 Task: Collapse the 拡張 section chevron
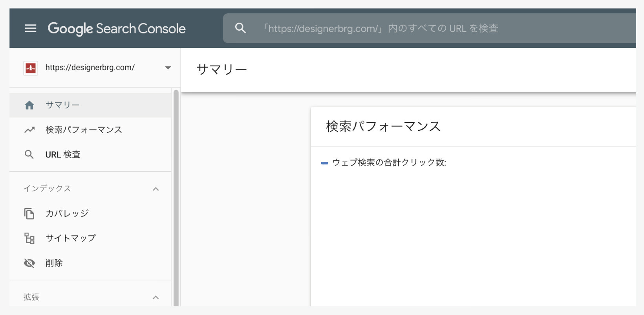[156, 297]
